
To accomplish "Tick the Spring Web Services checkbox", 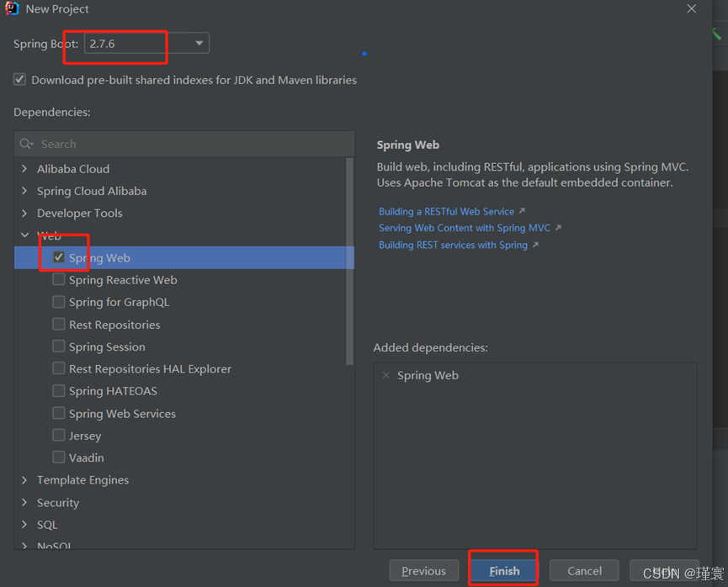I will point(59,413).
